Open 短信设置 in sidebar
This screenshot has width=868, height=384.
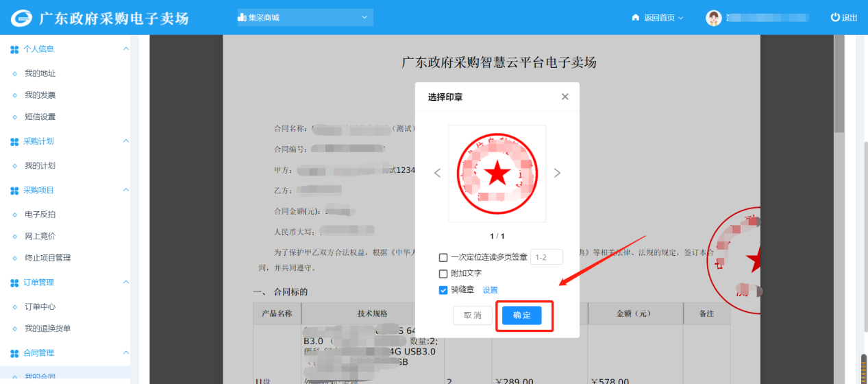pyautogui.click(x=40, y=117)
